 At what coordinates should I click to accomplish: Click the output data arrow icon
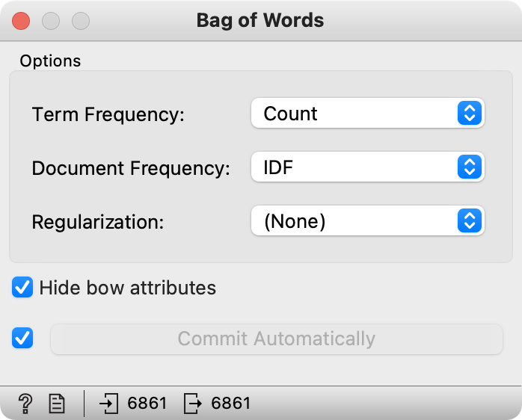(x=192, y=404)
